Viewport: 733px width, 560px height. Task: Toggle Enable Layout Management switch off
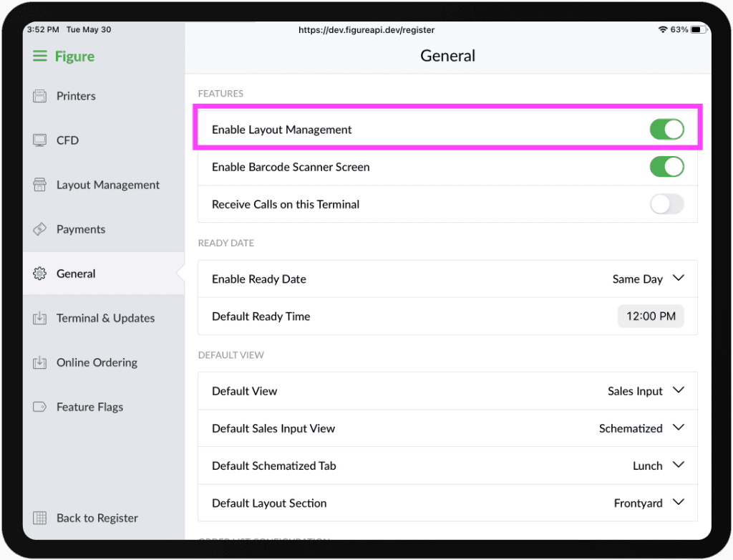666,130
